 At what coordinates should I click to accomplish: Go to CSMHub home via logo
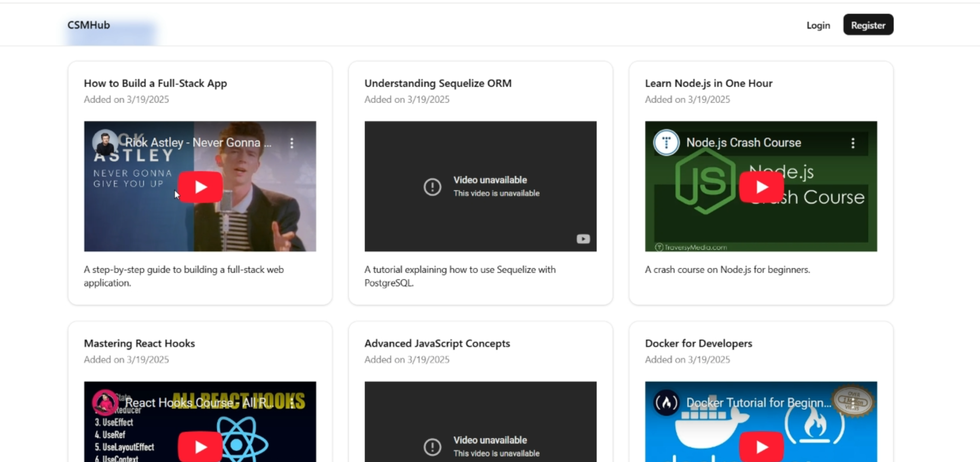coord(88,25)
